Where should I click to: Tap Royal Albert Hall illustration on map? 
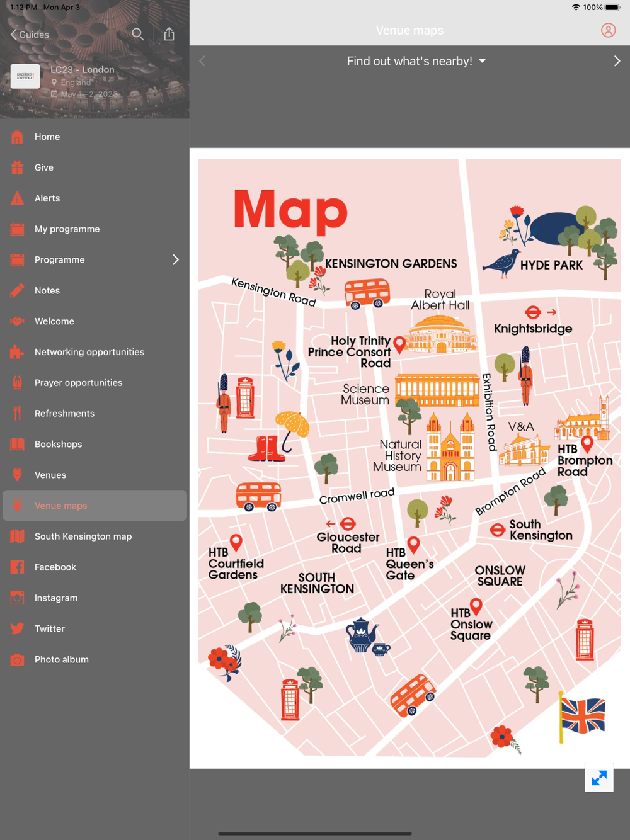coord(442,333)
